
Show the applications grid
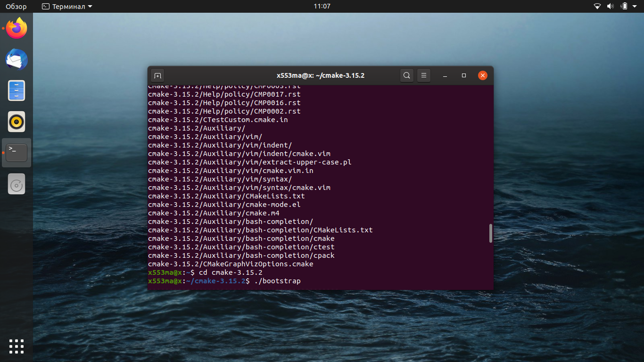17,346
